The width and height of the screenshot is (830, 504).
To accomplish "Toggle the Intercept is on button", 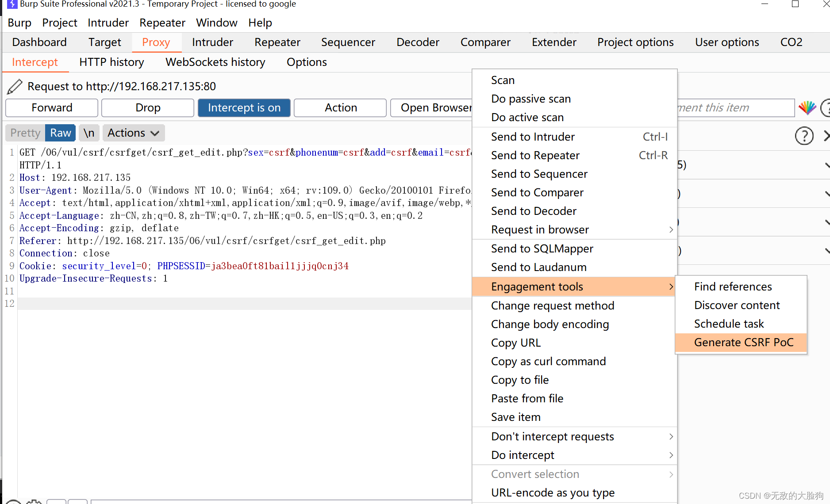I will [244, 108].
